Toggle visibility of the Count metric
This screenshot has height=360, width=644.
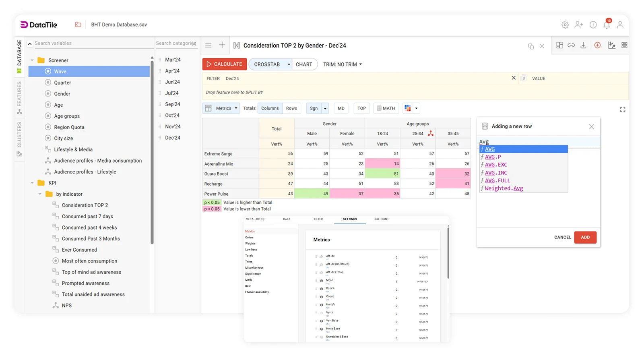coord(321,297)
